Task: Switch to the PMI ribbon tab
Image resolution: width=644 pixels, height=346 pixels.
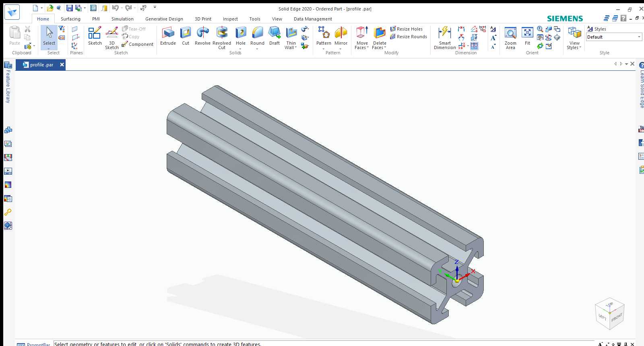Action: coord(96,19)
